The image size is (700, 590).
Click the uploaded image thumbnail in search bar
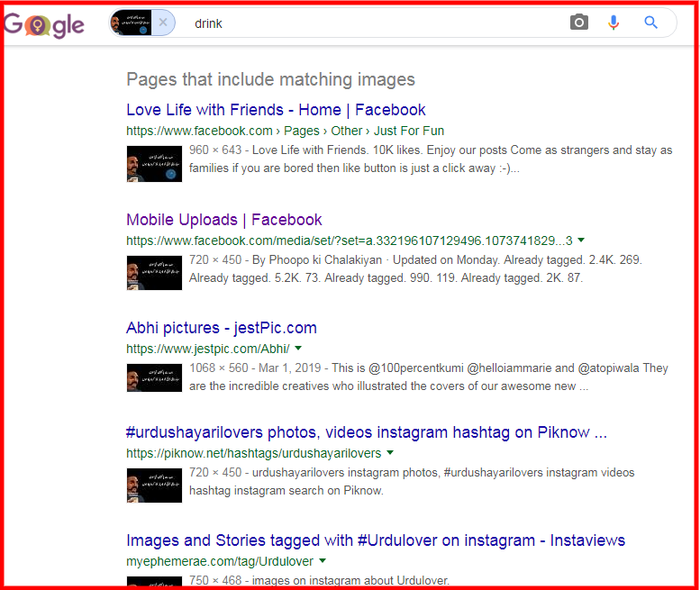pyautogui.click(x=131, y=23)
